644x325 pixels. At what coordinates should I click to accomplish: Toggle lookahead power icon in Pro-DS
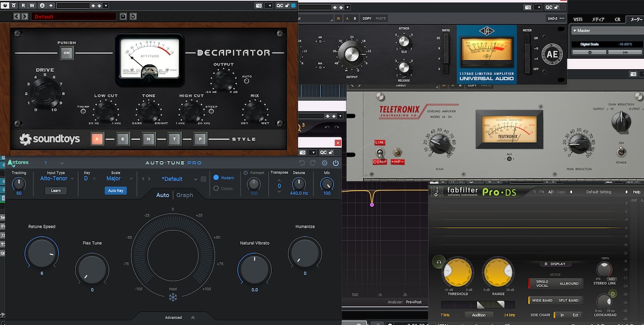pyautogui.click(x=612, y=293)
